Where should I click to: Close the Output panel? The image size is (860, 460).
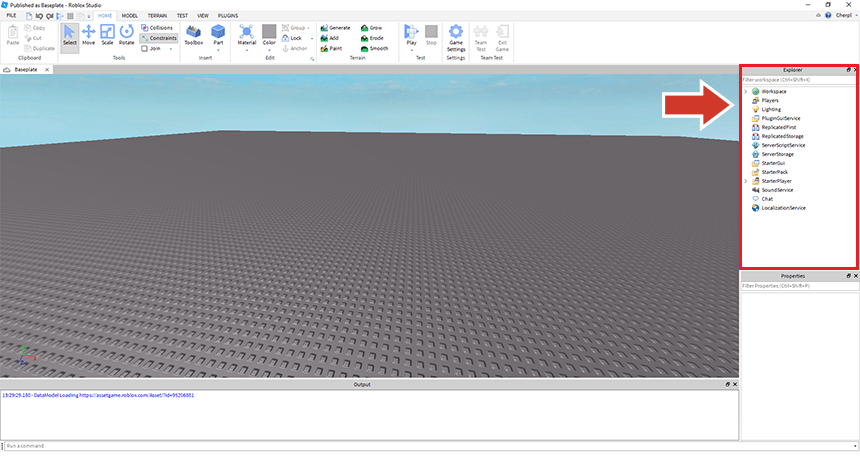[735, 384]
